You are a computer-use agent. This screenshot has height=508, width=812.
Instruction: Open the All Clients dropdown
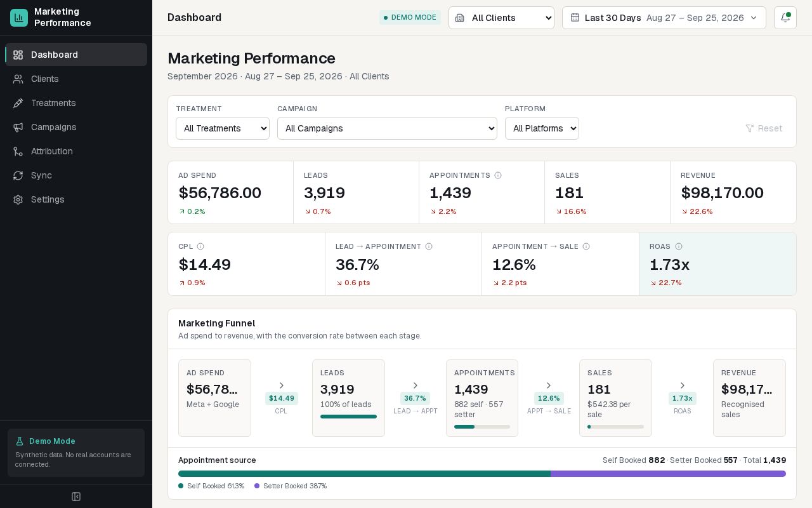pos(501,18)
